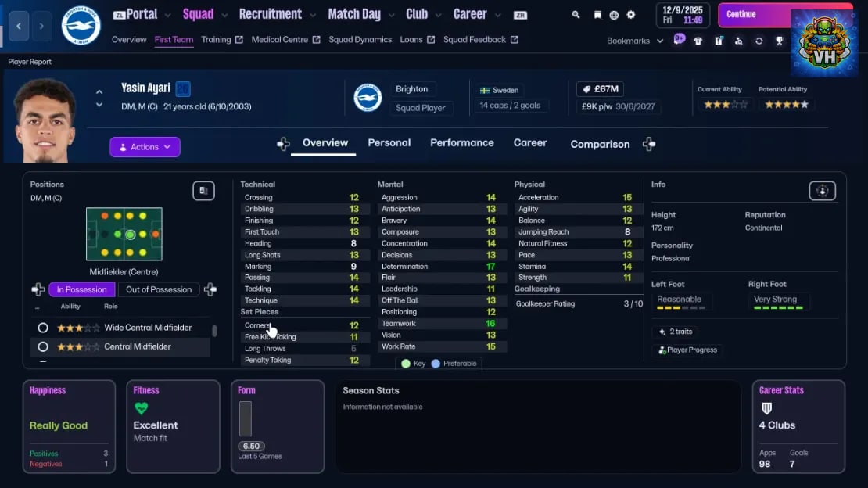Click the roles list scrollbar
Screen dimensions: 868x488
[x=214, y=331]
